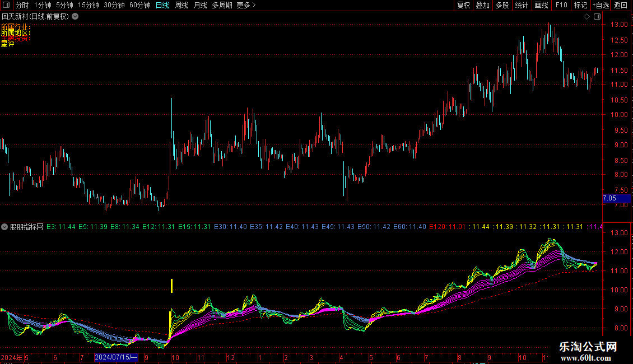
Task: Click the 复权 adjustment button
Action: [x=464, y=6]
